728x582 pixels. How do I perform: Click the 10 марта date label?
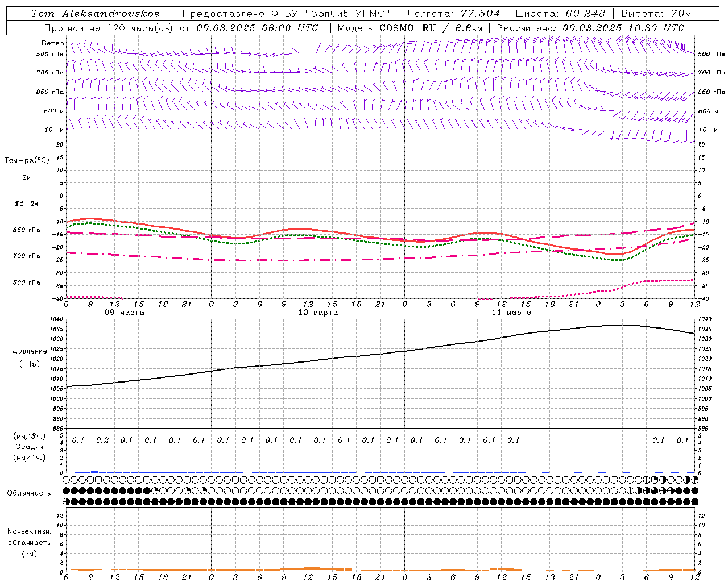318,313
